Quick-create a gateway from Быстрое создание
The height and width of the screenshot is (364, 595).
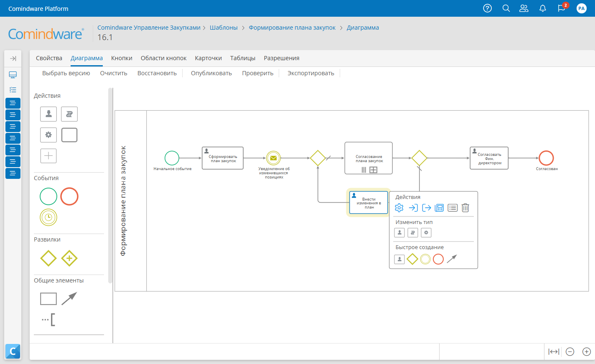tap(412, 259)
